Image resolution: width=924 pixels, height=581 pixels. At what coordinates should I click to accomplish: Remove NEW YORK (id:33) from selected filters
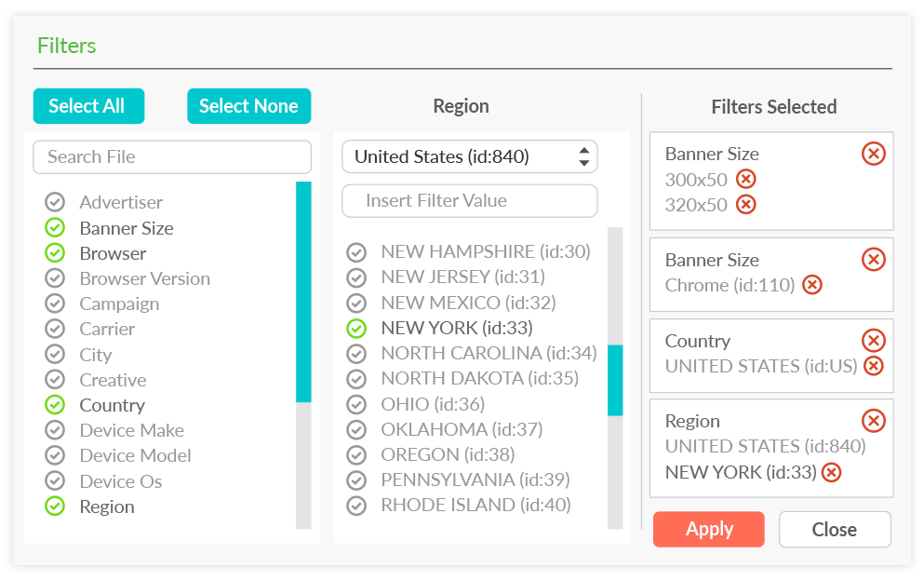pyautogui.click(x=832, y=472)
